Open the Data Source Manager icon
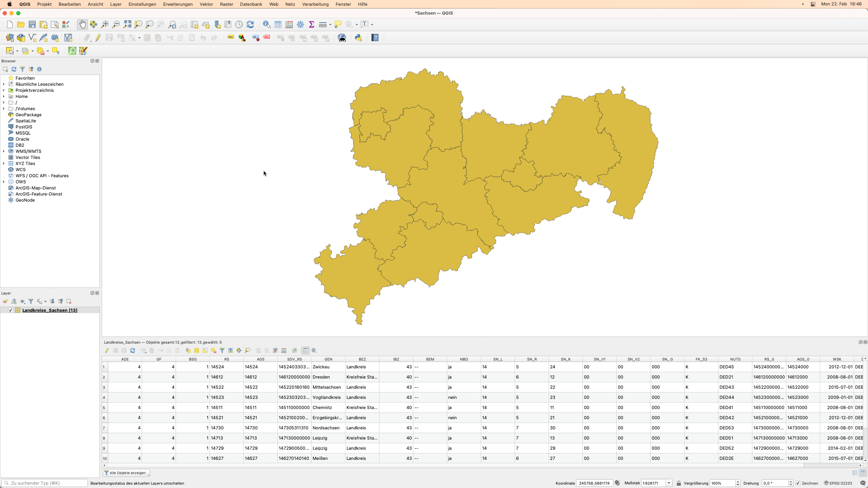 [10, 38]
